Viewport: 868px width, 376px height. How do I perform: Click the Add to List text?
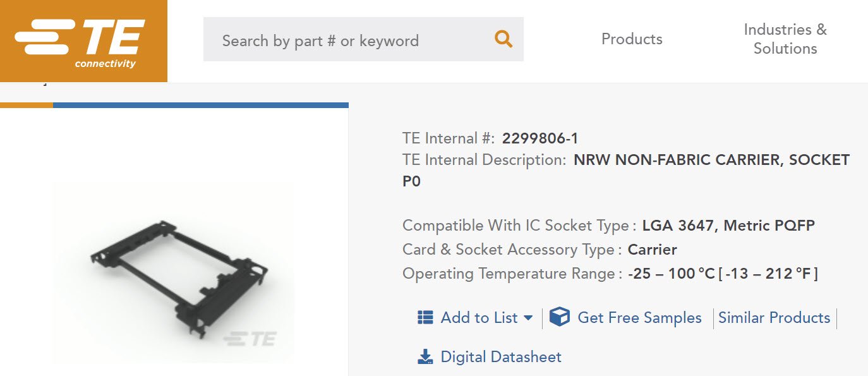(479, 318)
